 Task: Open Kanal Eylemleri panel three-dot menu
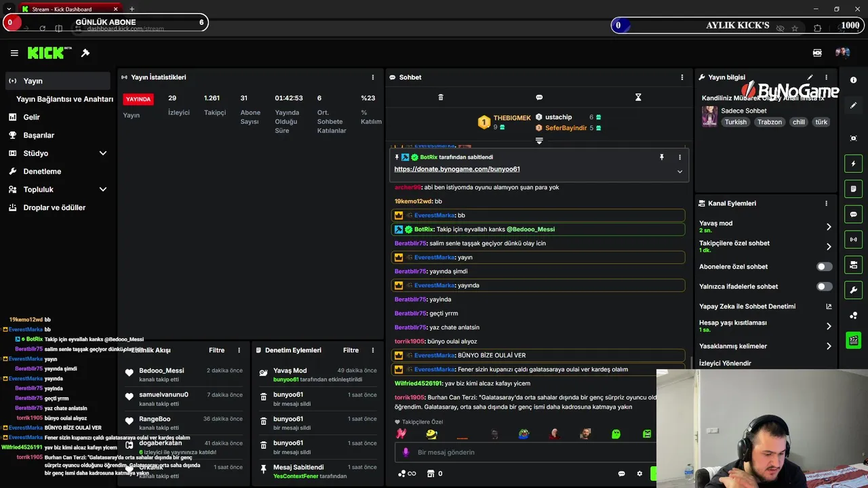[826, 203]
